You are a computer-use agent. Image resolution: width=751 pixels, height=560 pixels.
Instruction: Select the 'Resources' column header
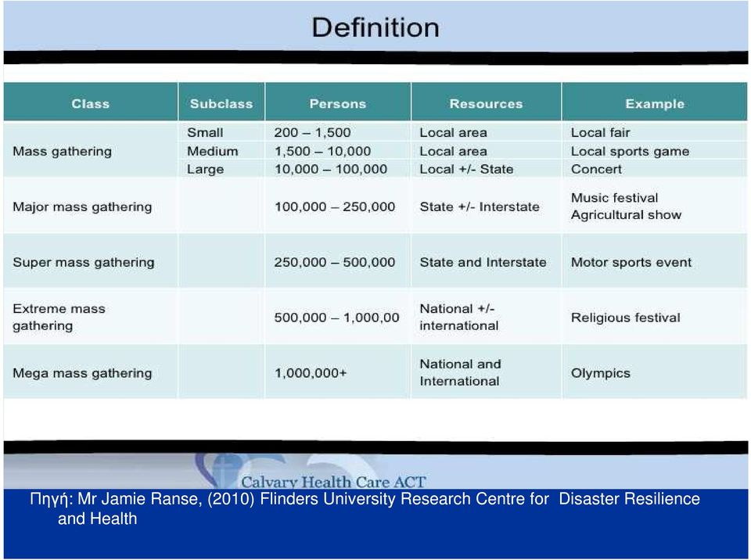coord(486,103)
